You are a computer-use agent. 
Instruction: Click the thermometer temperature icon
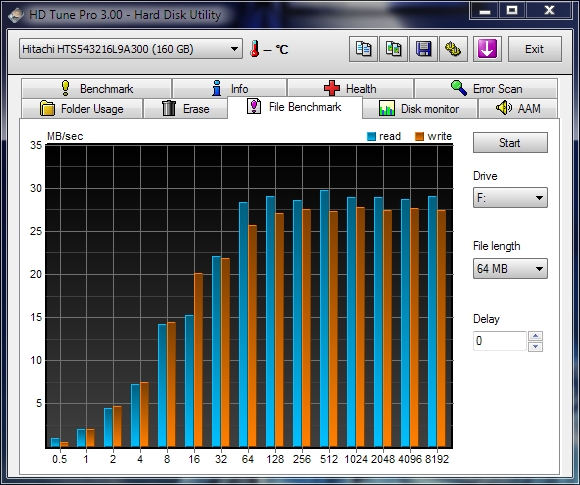click(x=254, y=49)
